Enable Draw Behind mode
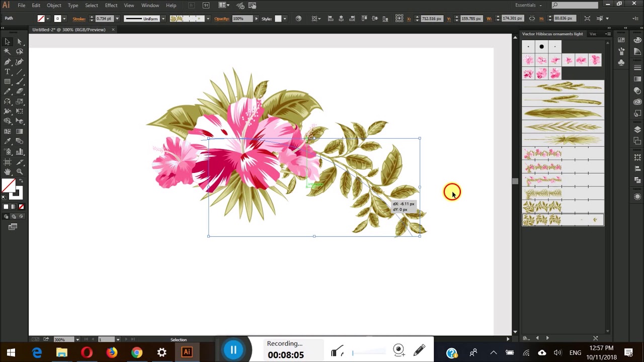This screenshot has height=362, width=644. point(14,217)
